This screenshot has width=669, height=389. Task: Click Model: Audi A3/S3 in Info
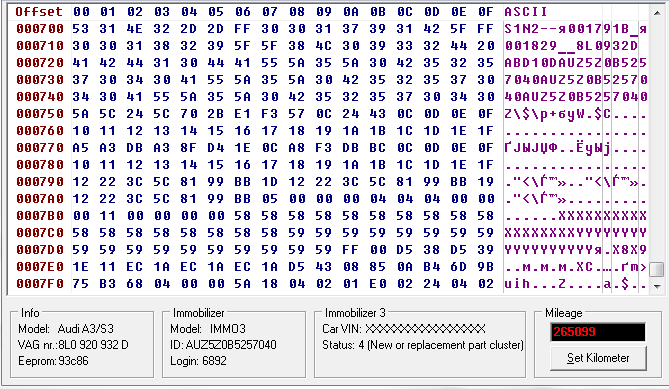(x=66, y=329)
